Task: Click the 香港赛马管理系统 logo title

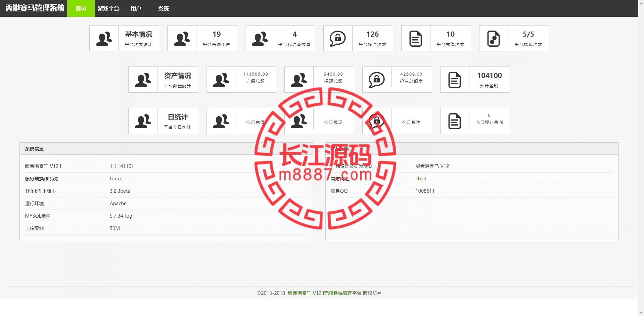Action: [35, 8]
